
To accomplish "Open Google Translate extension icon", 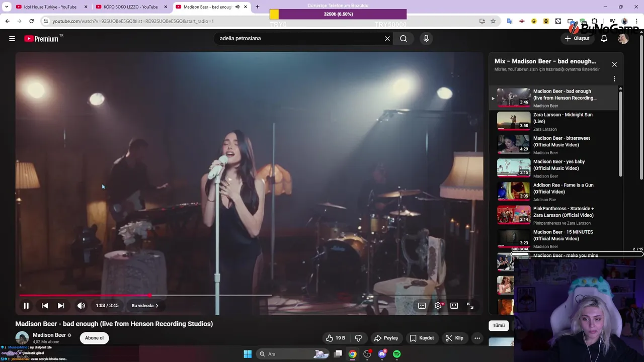I will 510,21.
